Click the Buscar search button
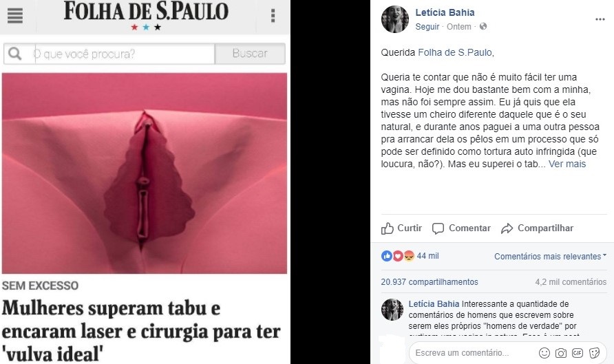 click(x=250, y=54)
